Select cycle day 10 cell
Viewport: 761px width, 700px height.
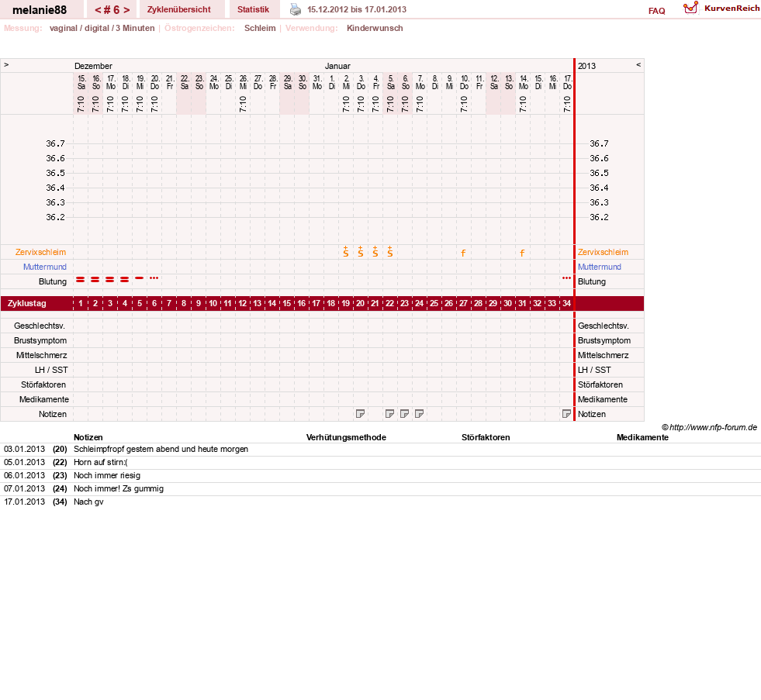[x=213, y=303]
